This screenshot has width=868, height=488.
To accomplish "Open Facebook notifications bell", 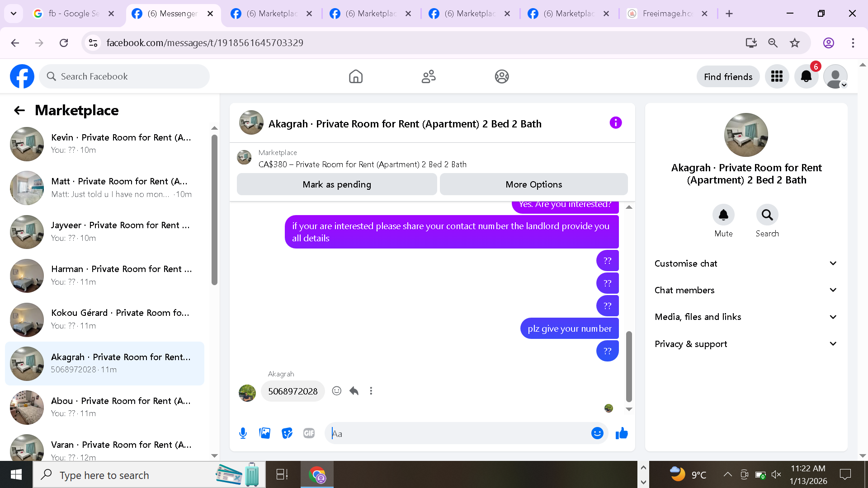I will click(806, 76).
